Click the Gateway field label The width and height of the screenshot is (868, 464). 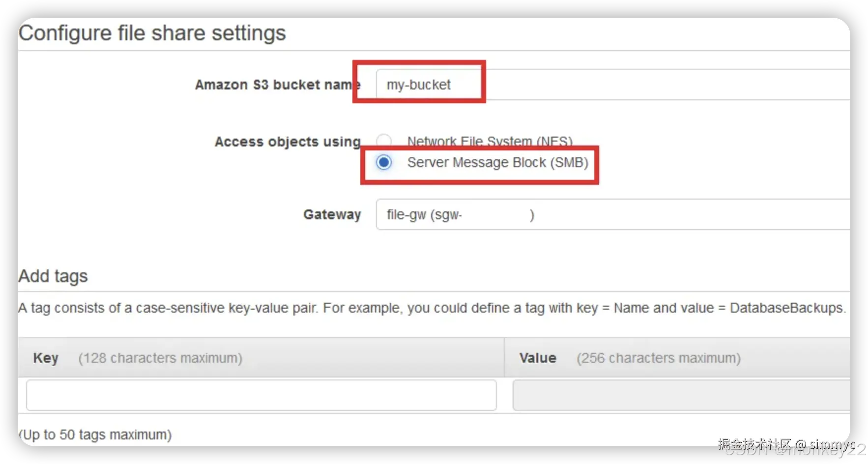[x=332, y=214]
